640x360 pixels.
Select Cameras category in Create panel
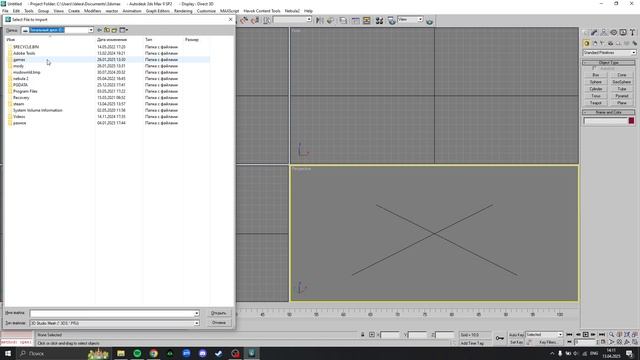pos(611,43)
